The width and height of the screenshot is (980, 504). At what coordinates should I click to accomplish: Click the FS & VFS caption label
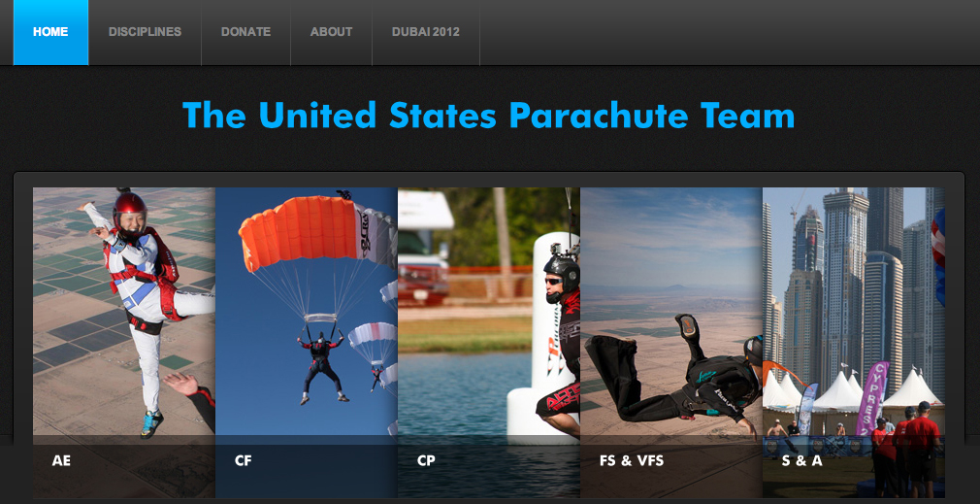[x=632, y=461]
